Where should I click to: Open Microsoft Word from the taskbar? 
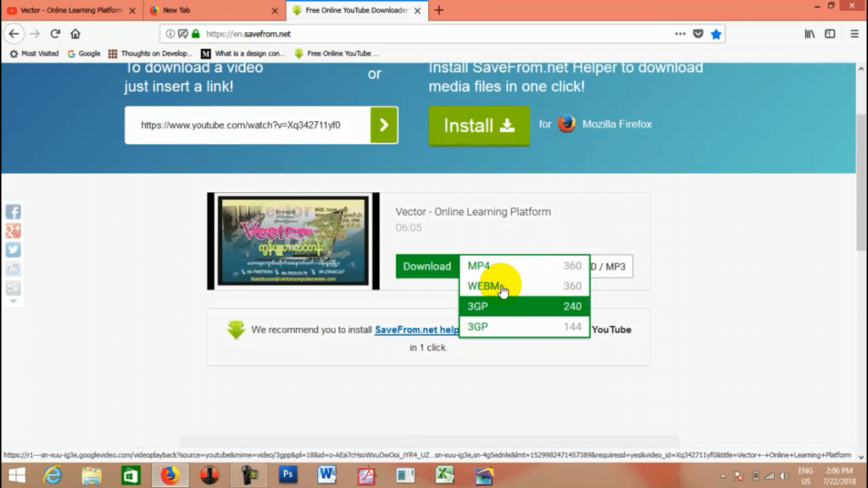click(326, 474)
